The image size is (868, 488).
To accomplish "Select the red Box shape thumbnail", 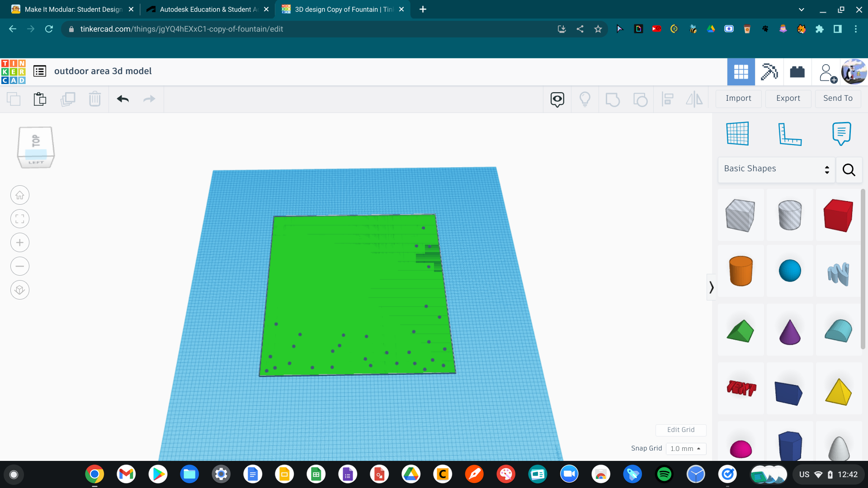I will pyautogui.click(x=839, y=216).
